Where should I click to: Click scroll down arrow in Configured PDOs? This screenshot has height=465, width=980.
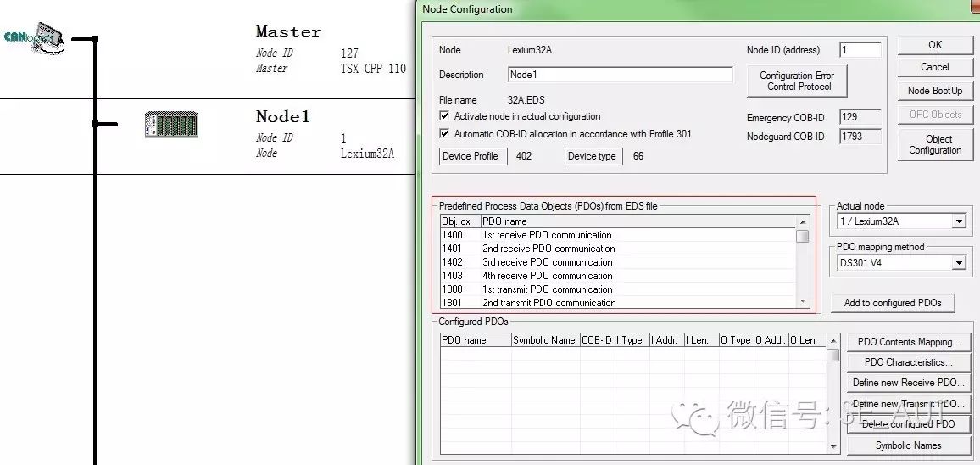pos(833,447)
